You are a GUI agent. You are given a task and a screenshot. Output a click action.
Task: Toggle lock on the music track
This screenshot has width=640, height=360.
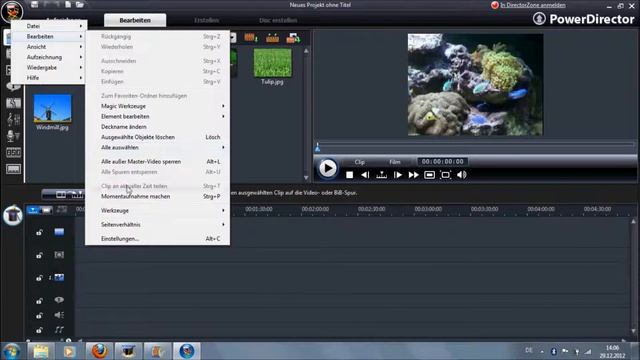(39, 330)
